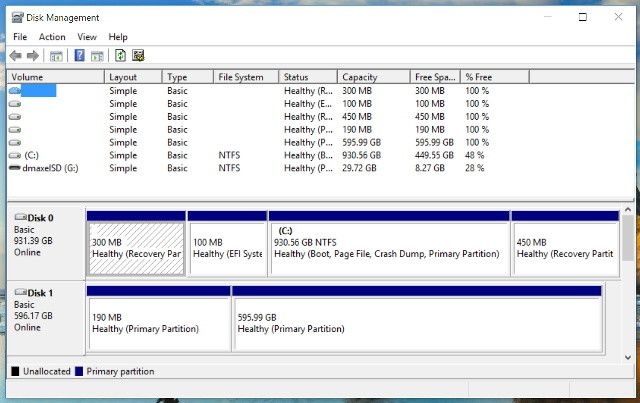Open the File menu
Screen dimensions: 640x403
(x=20, y=37)
